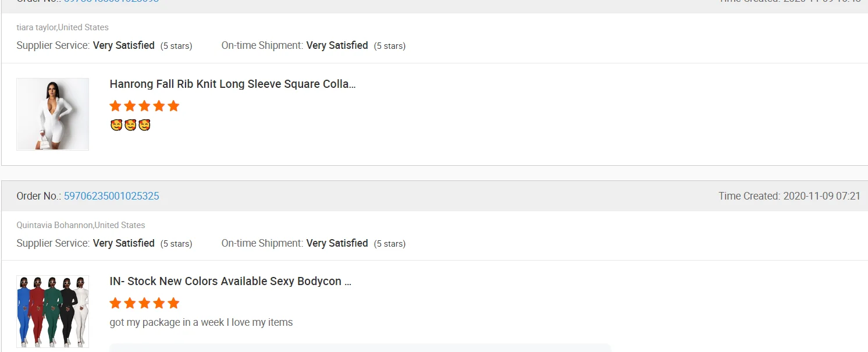Click the first heart-face emoji in review
868x352 pixels.
(116, 125)
